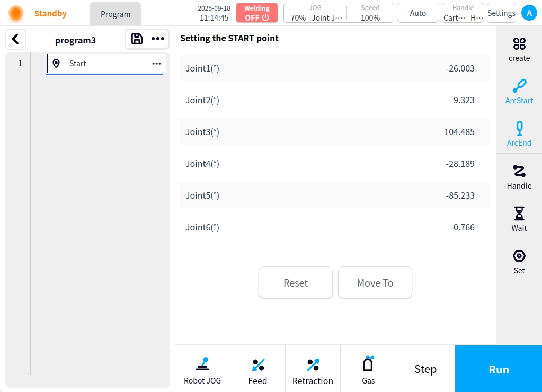
Task: Add an ArcStart instruction
Action: coord(519,91)
